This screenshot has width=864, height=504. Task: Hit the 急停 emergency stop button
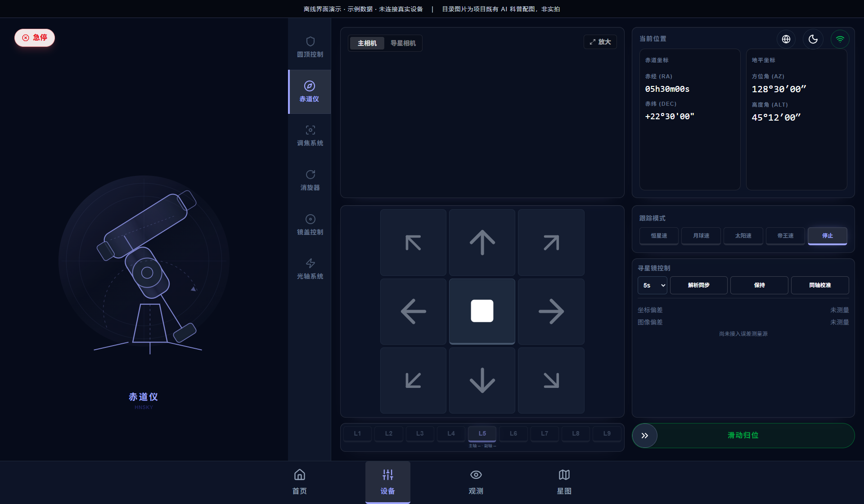(x=35, y=38)
